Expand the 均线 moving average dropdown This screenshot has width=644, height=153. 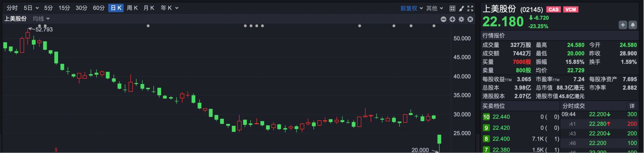41,19
